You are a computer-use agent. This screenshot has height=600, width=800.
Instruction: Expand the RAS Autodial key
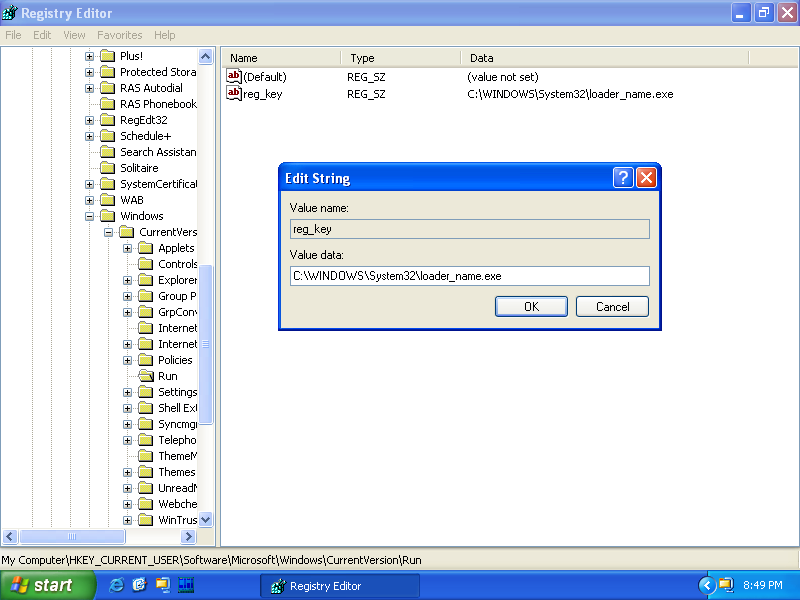tap(89, 88)
